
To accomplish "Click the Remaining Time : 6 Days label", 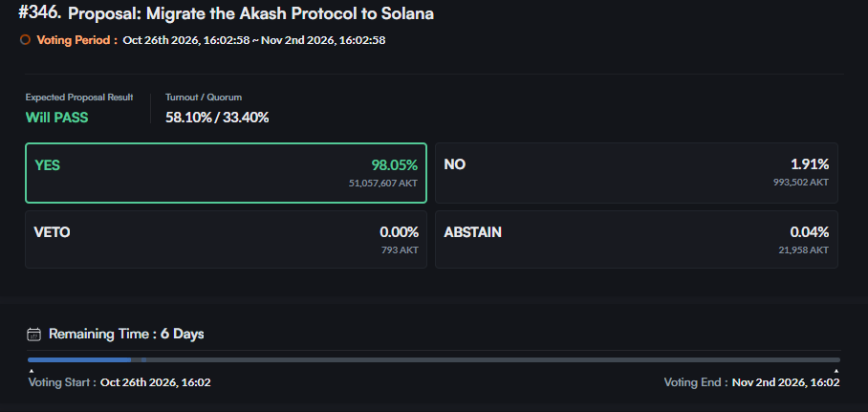I will [126, 334].
